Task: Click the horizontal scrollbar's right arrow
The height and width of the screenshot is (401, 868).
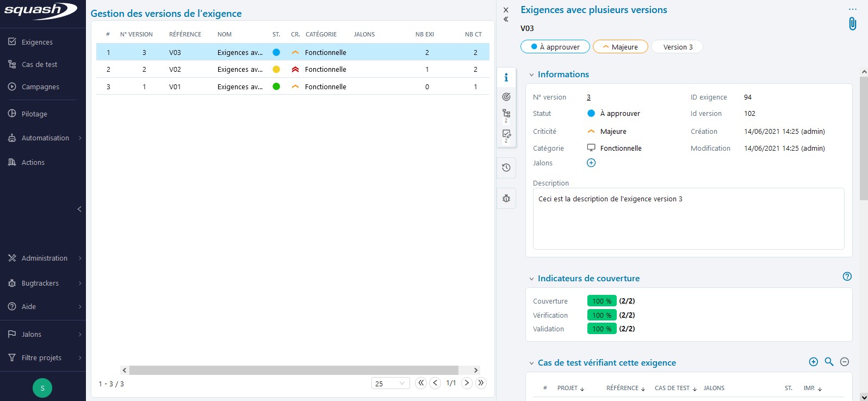Action: click(476, 370)
